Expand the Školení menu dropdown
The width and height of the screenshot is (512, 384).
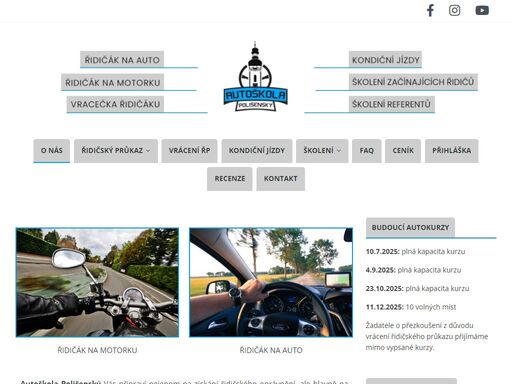coord(322,151)
